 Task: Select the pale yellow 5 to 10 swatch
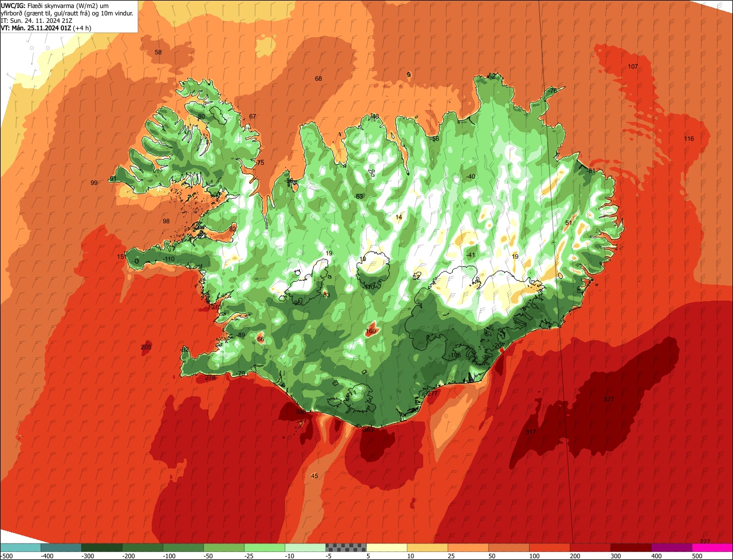coord(386,547)
